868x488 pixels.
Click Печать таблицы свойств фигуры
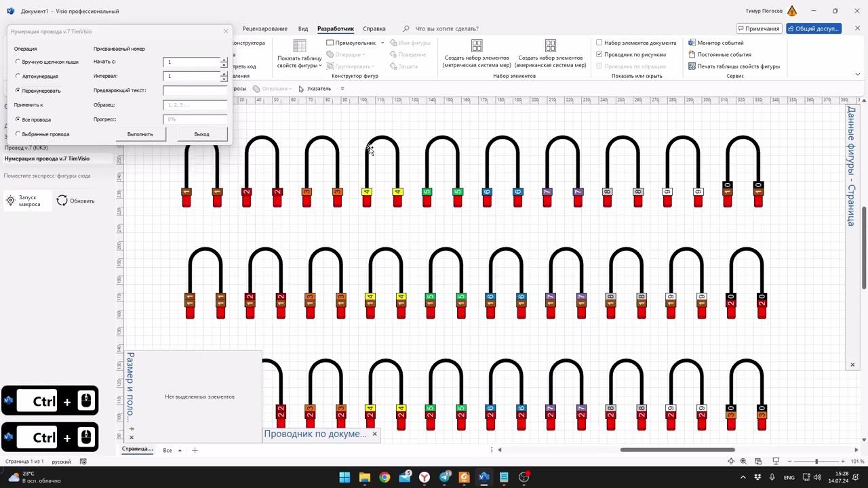(x=734, y=66)
